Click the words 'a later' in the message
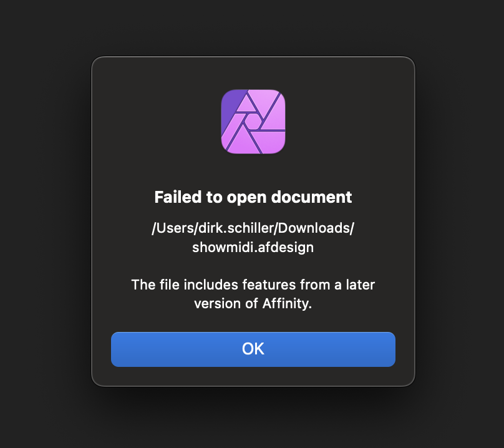Screen dimensions: 504x448 [354, 285]
